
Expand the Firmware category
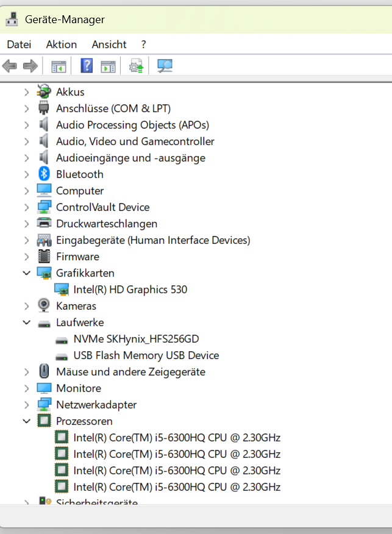pyautogui.click(x=27, y=257)
